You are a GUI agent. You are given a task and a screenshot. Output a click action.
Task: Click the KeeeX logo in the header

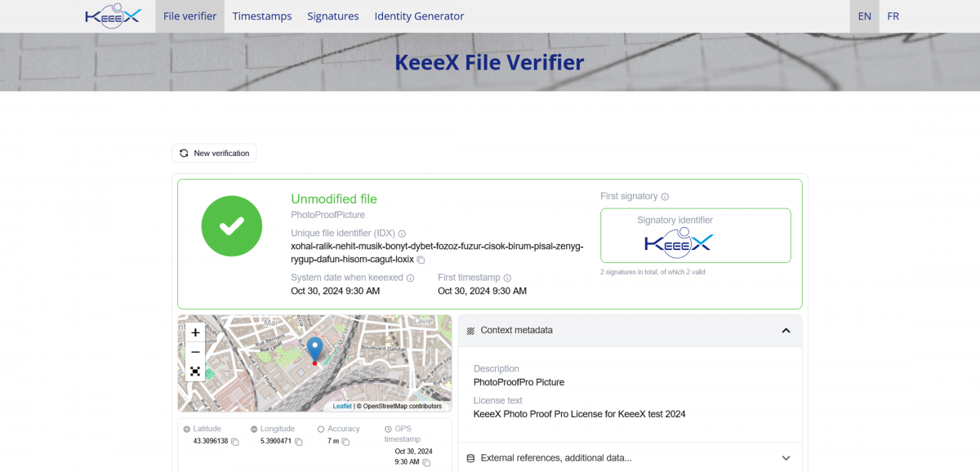113,16
